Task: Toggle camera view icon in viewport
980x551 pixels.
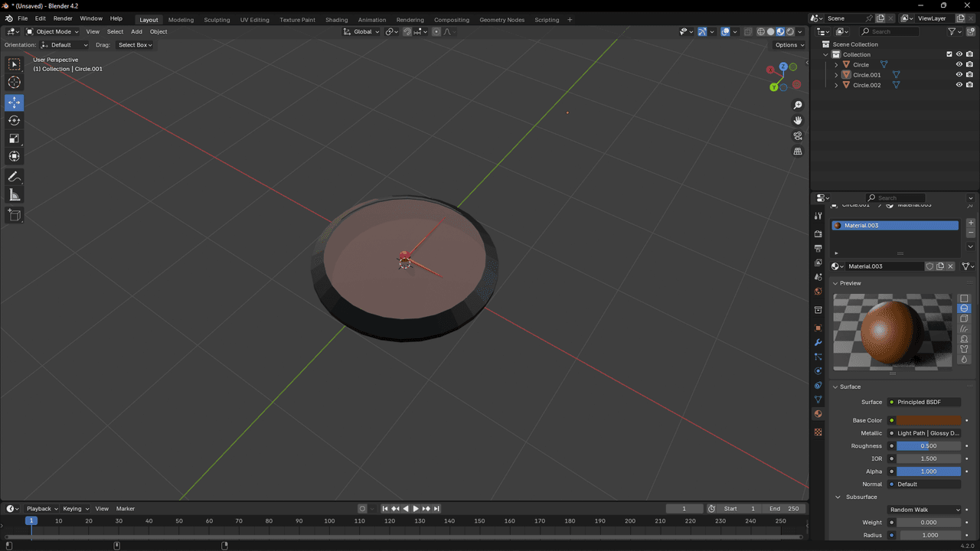Action: tap(798, 135)
